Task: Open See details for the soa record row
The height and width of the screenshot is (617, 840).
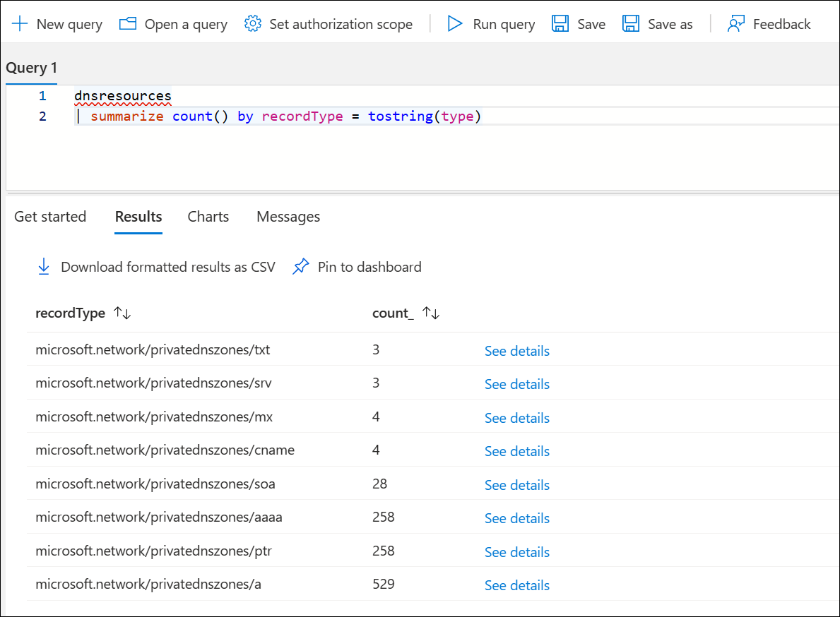Action: coord(516,485)
